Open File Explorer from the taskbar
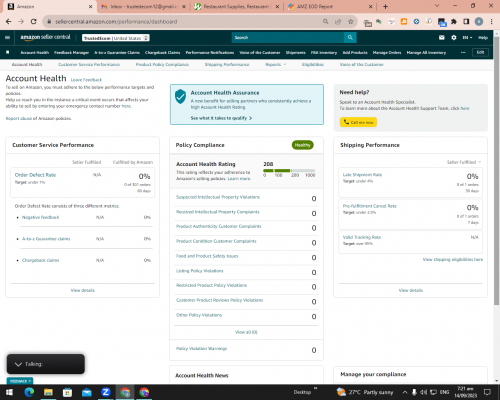The height and width of the screenshot is (400, 500). coord(48,392)
